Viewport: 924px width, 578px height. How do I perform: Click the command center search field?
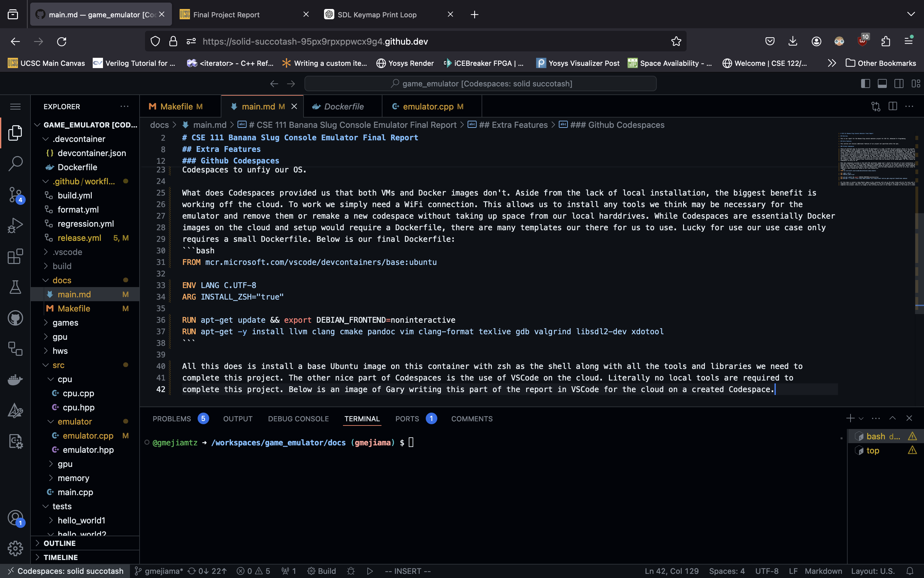click(x=480, y=83)
